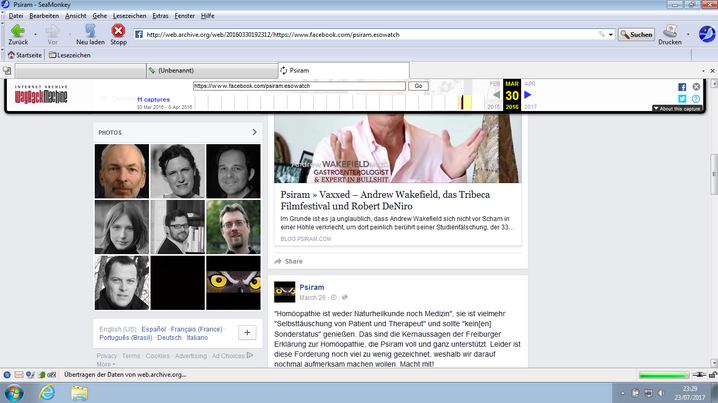The image size is (718, 403).
Task: Open the 11 captures link
Action: 153,99
